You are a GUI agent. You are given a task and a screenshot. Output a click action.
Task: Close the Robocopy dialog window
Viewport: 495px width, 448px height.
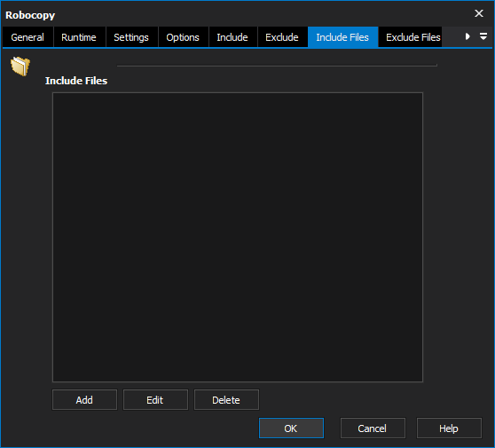pos(479,13)
